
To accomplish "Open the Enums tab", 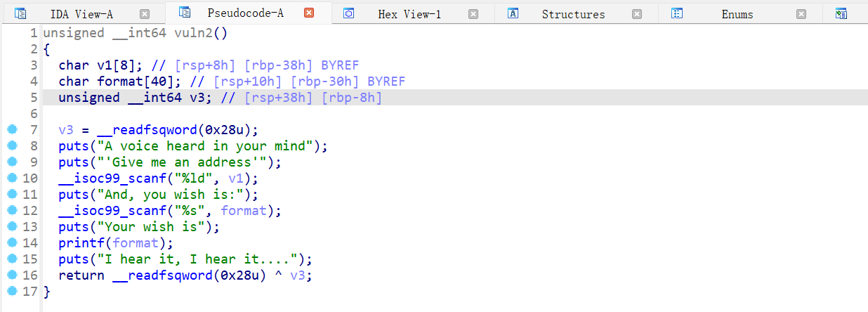I will click(737, 14).
